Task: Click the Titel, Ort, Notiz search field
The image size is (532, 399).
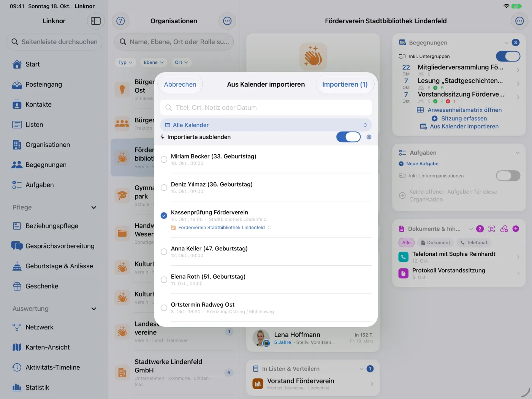Action: point(266,108)
